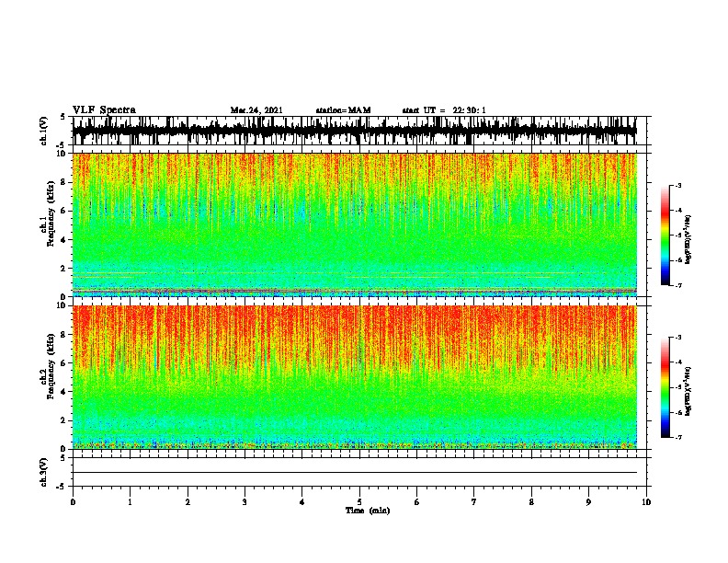Click the time axis tick label "3"

245,502
